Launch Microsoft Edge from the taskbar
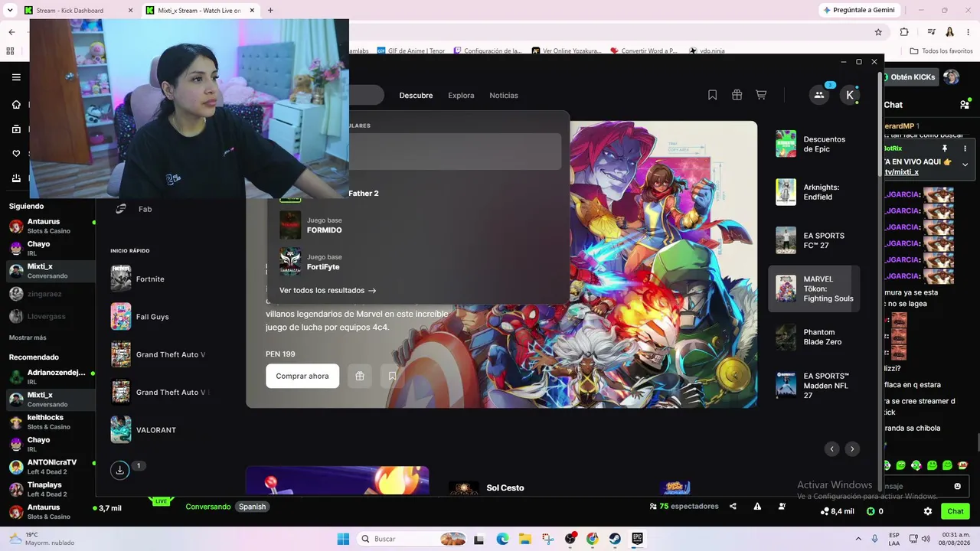Viewport: 980px width, 551px height. click(502, 539)
